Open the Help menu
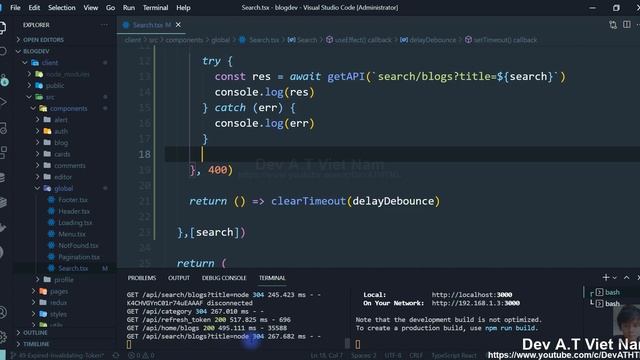This screenshot has height=360, width=640. 183,8
